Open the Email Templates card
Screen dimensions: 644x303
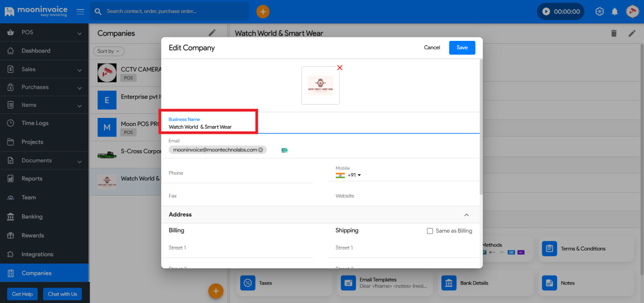pyautogui.click(x=385, y=283)
